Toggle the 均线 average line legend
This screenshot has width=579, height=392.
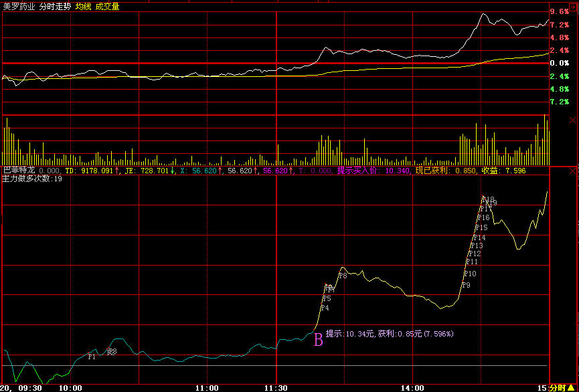(84, 6)
